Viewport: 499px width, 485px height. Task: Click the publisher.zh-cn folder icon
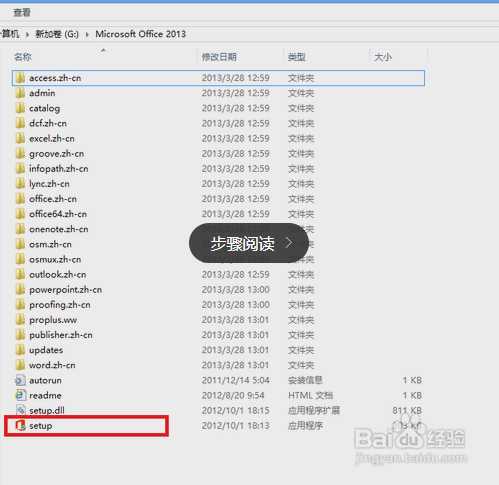pyautogui.click(x=20, y=335)
